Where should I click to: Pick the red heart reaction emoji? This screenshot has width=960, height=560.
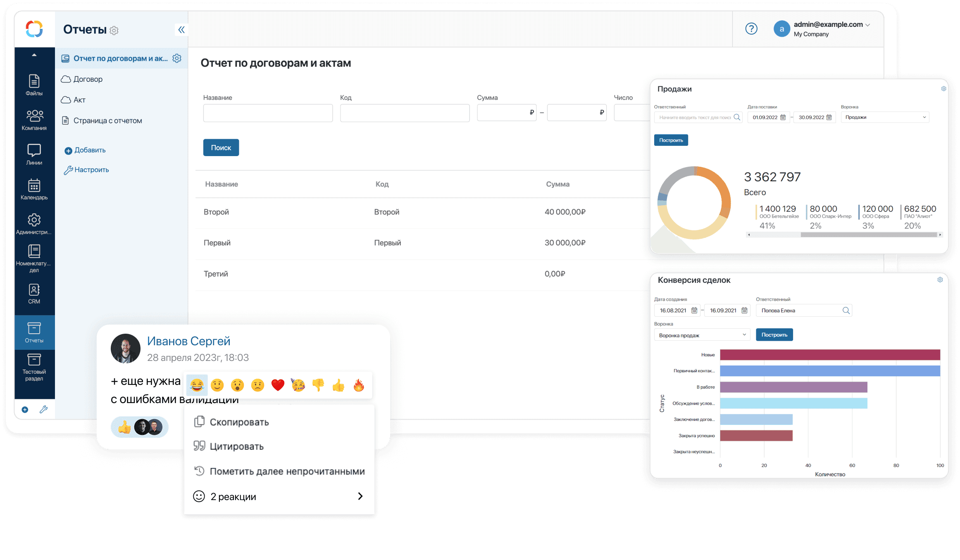coord(278,385)
